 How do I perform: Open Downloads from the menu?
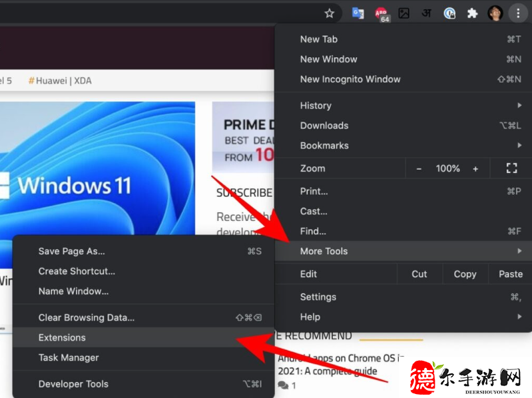tap(403, 125)
